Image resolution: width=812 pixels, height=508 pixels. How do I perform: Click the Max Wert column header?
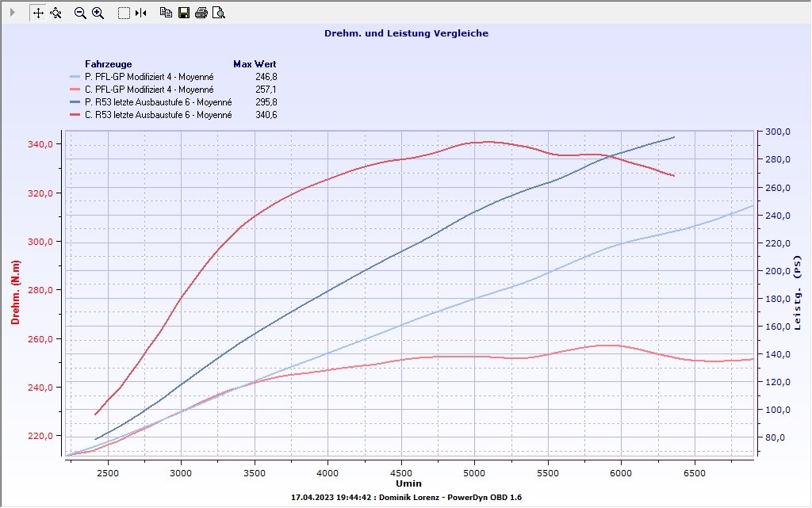[x=254, y=63]
